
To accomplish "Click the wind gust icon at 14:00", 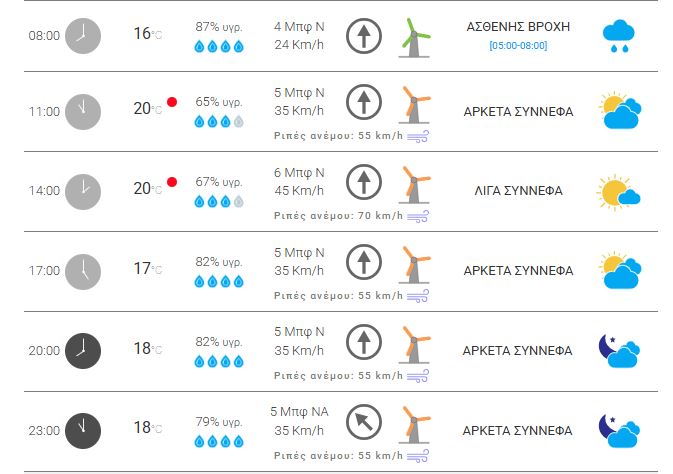I will pos(418,215).
